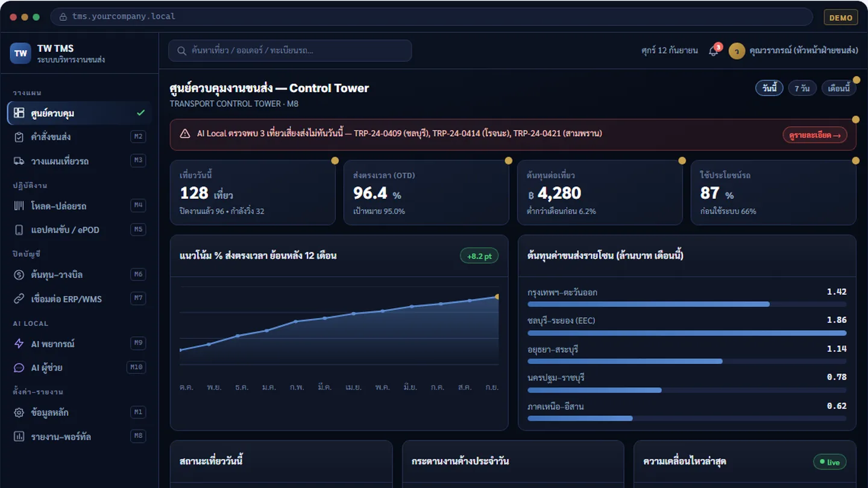Viewport: 868px width, 488px height.
Task: Click the ก.ย. endpoint on the trend chart
Action: pos(497,296)
